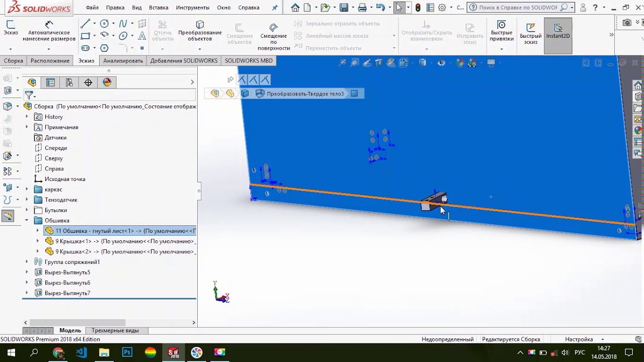Click the Section View icon

click(379, 63)
